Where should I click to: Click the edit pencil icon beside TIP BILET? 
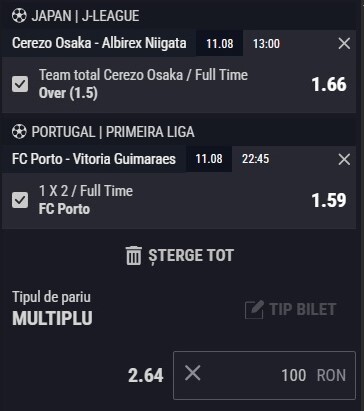coord(254,309)
